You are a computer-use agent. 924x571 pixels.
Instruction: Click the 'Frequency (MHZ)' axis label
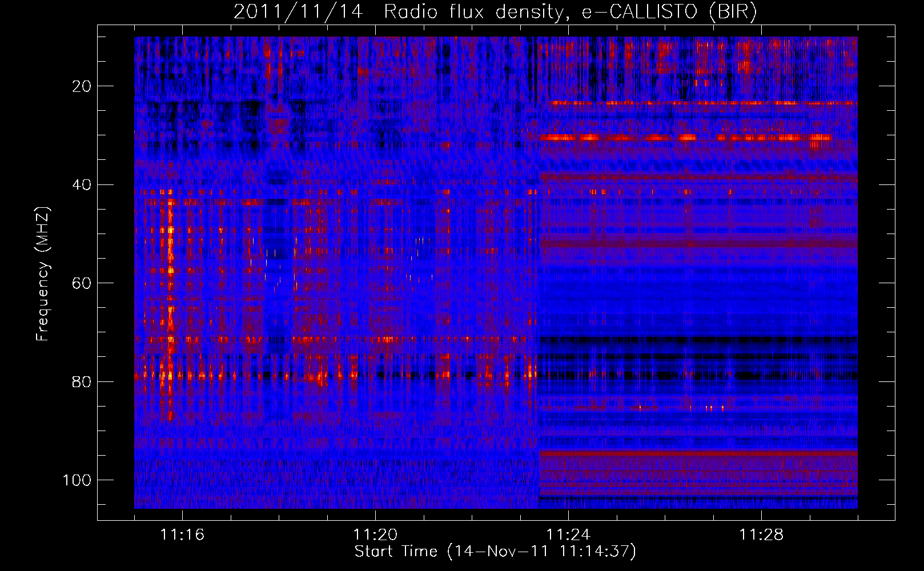pos(43,274)
